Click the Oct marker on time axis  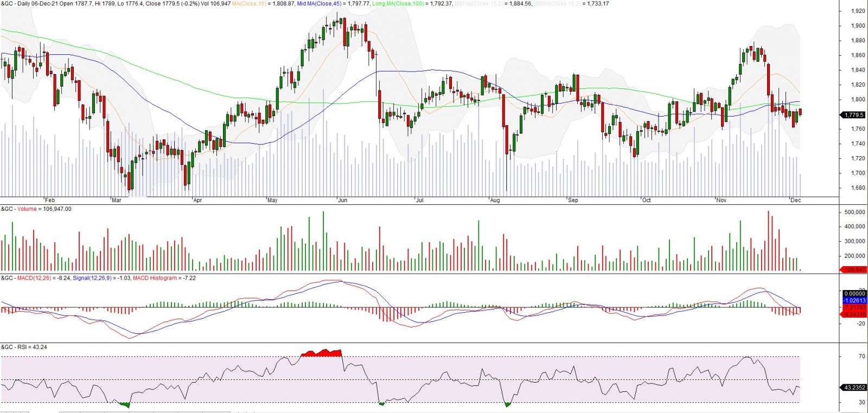[x=646, y=200]
